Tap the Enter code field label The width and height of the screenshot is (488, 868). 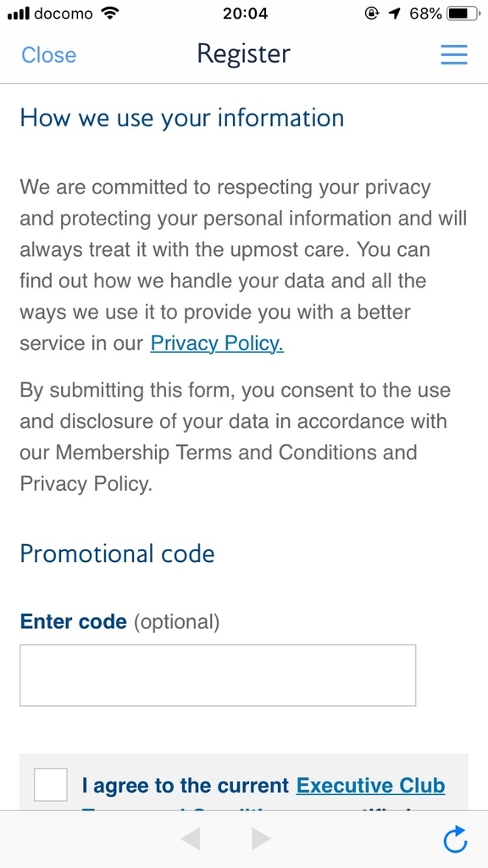74,621
